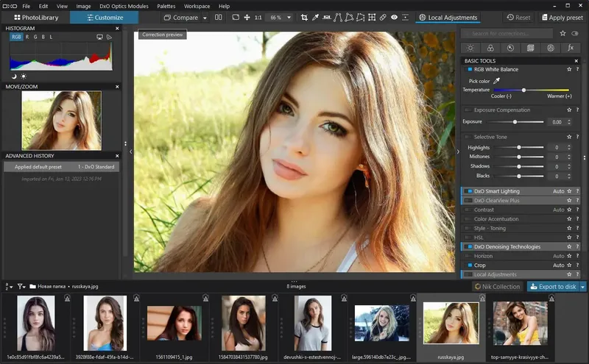Select the Crop tool in the toolbar
Screen dimensions: 589x364
coord(304,17)
